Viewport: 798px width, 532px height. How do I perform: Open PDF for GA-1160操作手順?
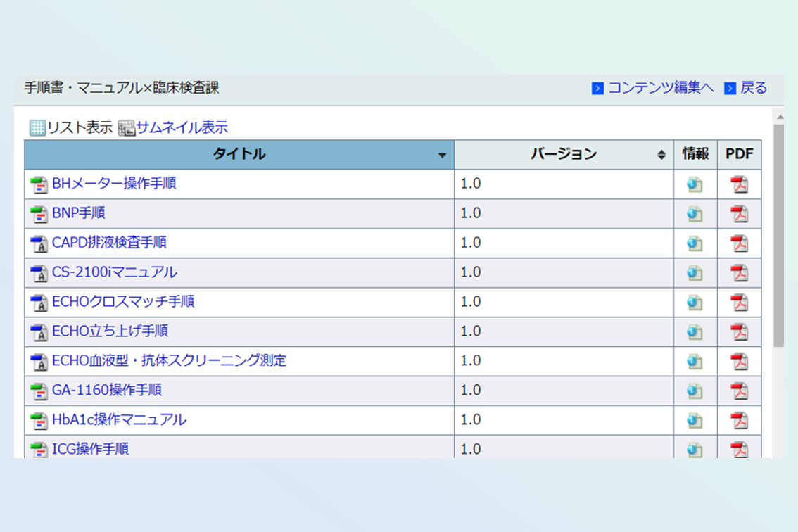(739, 391)
